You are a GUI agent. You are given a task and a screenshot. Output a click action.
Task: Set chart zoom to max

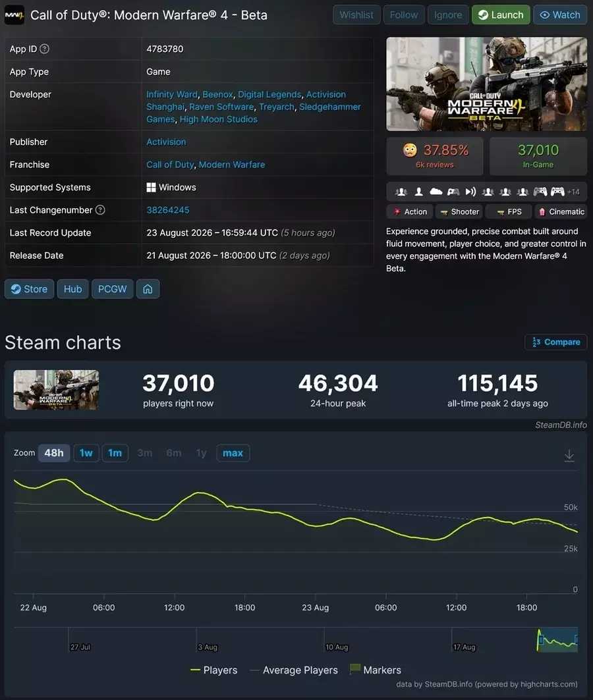pyautogui.click(x=233, y=453)
